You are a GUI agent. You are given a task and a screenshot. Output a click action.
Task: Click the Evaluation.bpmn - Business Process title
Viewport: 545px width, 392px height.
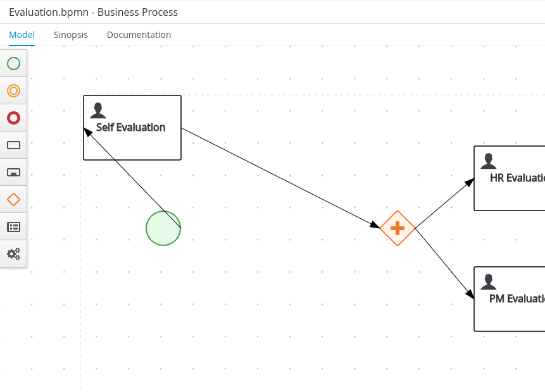[x=93, y=12]
